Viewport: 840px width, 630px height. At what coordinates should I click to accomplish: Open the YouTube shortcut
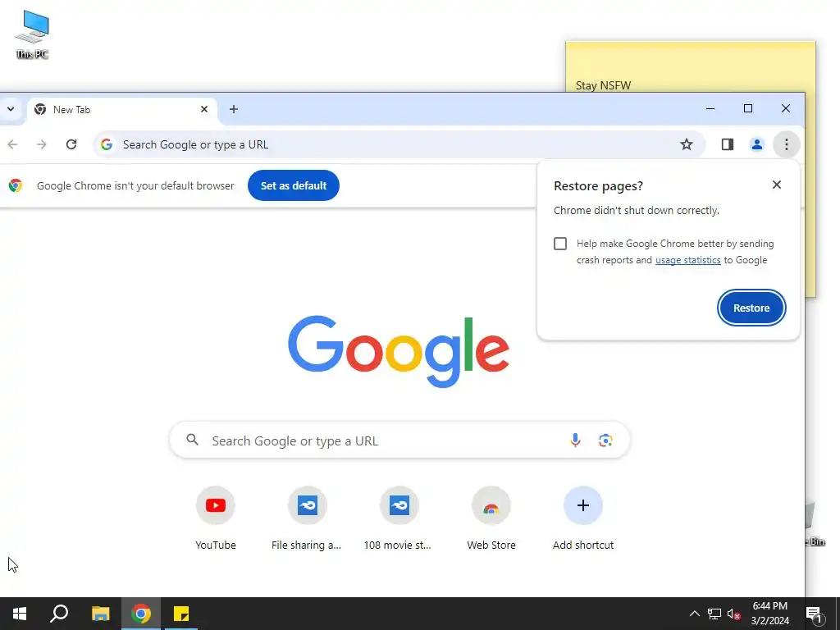pyautogui.click(x=216, y=518)
